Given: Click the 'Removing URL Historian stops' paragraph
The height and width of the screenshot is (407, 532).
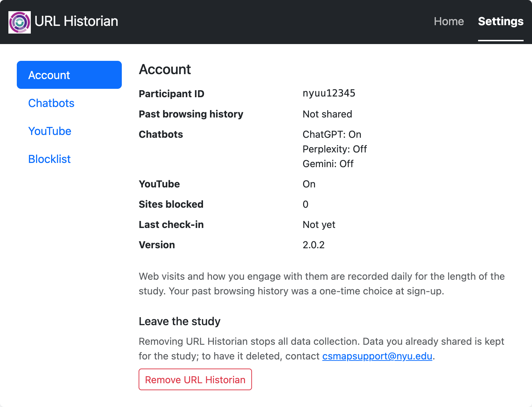Looking at the screenshot, I should tap(322, 349).
